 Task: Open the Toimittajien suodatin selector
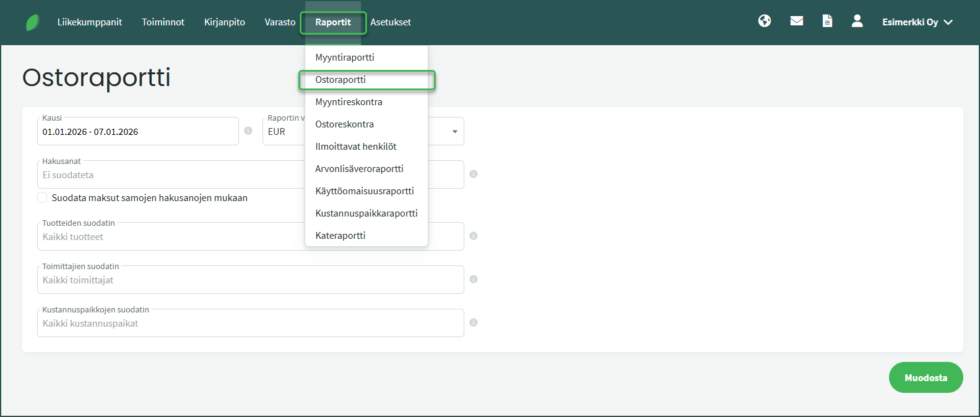point(250,280)
